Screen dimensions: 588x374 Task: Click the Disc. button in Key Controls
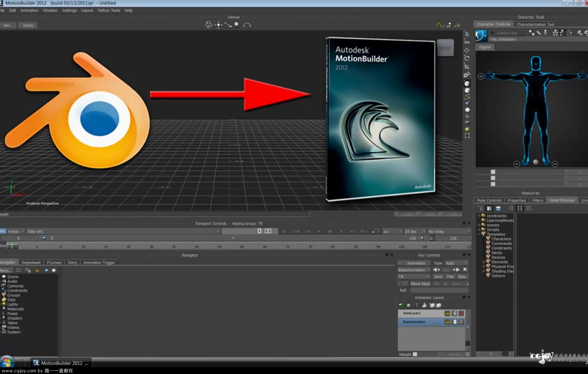pyautogui.click(x=462, y=277)
